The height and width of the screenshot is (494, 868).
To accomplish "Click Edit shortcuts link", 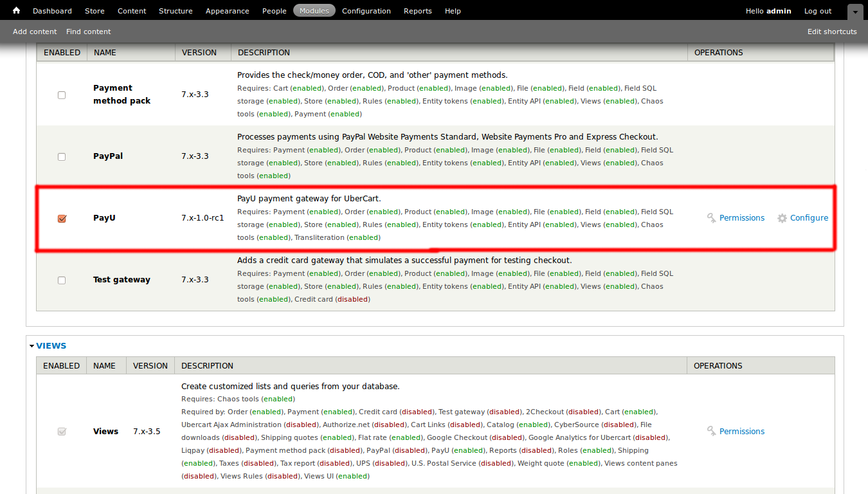I will pos(832,32).
